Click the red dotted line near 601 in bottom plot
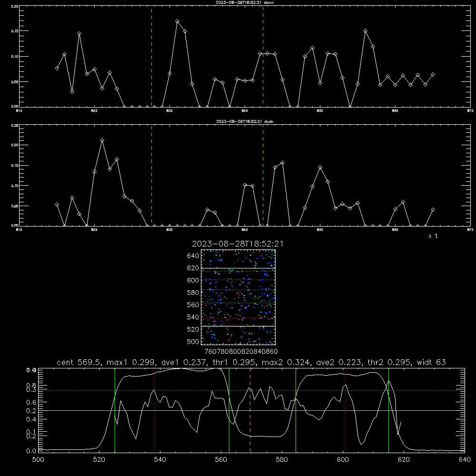Image resolution: width=476 pixels, height=476 pixels. (346, 410)
